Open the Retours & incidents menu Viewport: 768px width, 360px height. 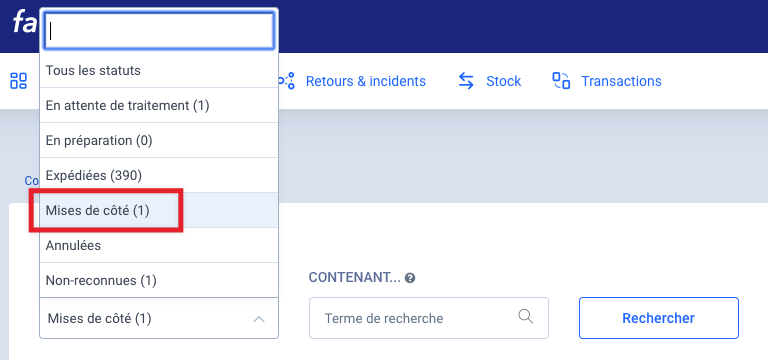[x=365, y=81]
